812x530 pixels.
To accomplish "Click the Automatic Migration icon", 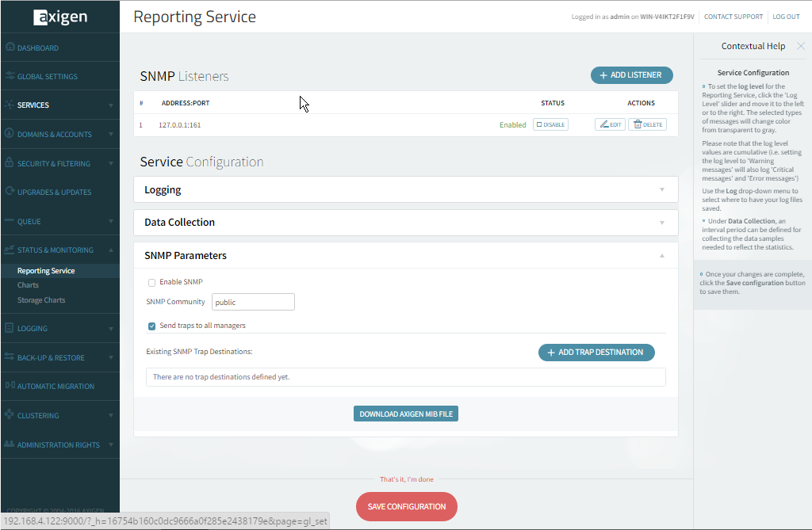I will coord(10,387).
